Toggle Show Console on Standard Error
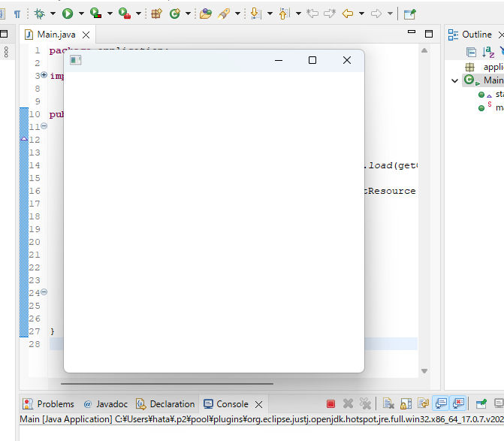The image size is (504, 441). pyautogui.click(x=458, y=403)
